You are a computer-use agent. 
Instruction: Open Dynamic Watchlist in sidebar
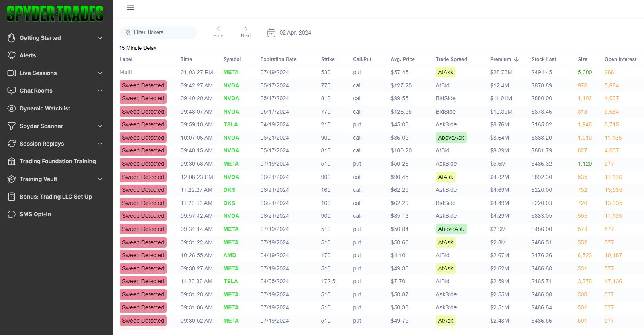coord(45,108)
